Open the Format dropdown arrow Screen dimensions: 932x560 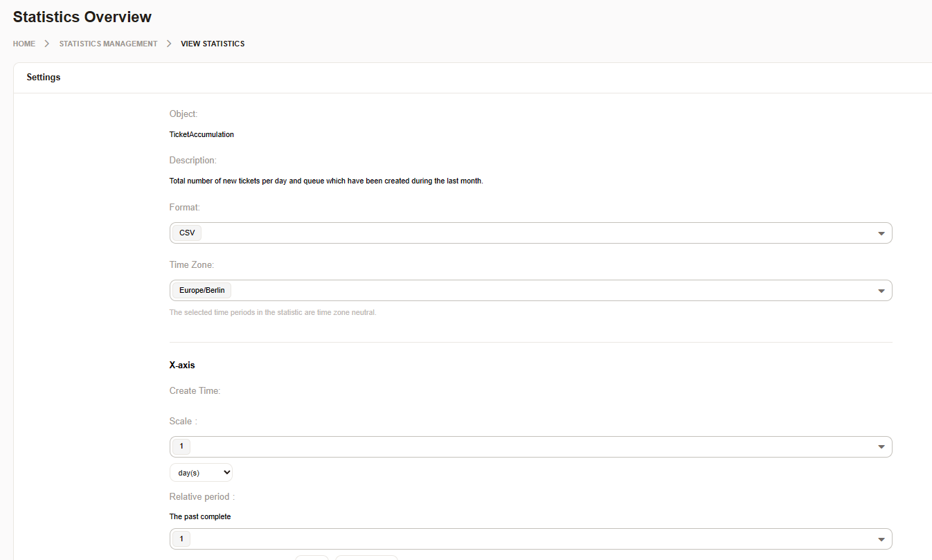pyautogui.click(x=881, y=233)
